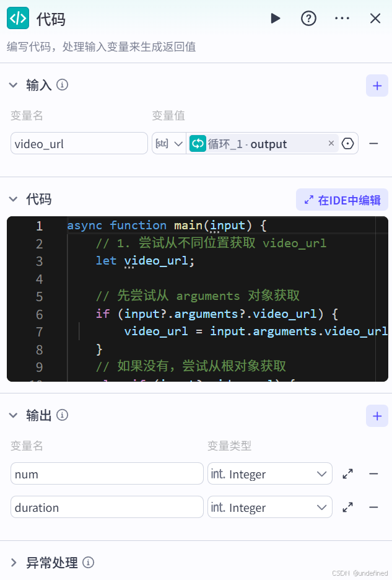Clear the 循环_1 output reference
This screenshot has width=392, height=580.
pos(331,143)
